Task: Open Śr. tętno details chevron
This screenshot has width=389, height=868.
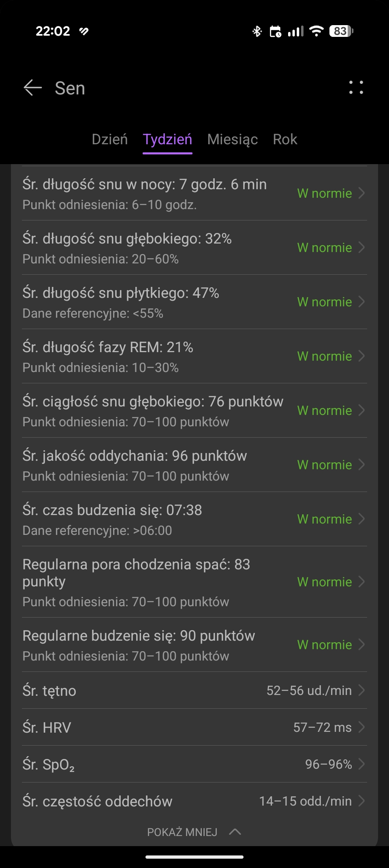Action: [x=362, y=690]
